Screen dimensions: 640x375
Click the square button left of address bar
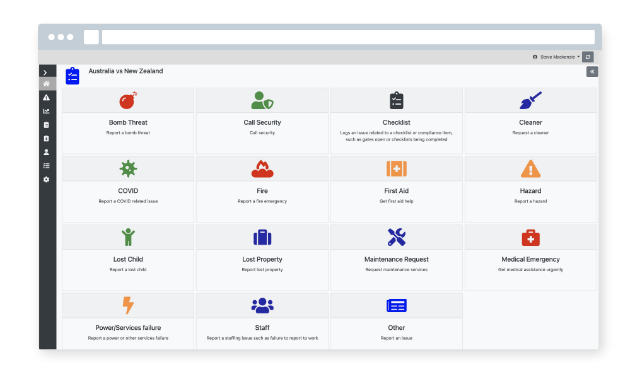coord(91,37)
